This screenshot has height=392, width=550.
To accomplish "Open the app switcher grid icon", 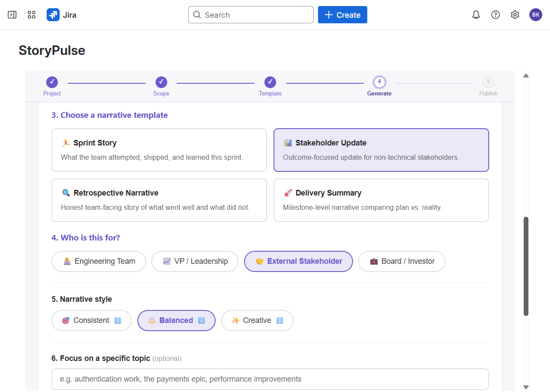I will (x=32, y=15).
